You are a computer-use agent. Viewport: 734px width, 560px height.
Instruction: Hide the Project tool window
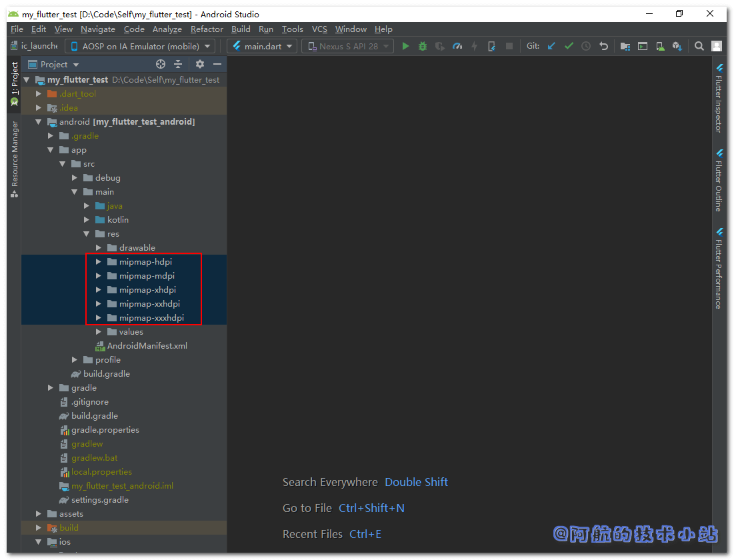point(217,64)
